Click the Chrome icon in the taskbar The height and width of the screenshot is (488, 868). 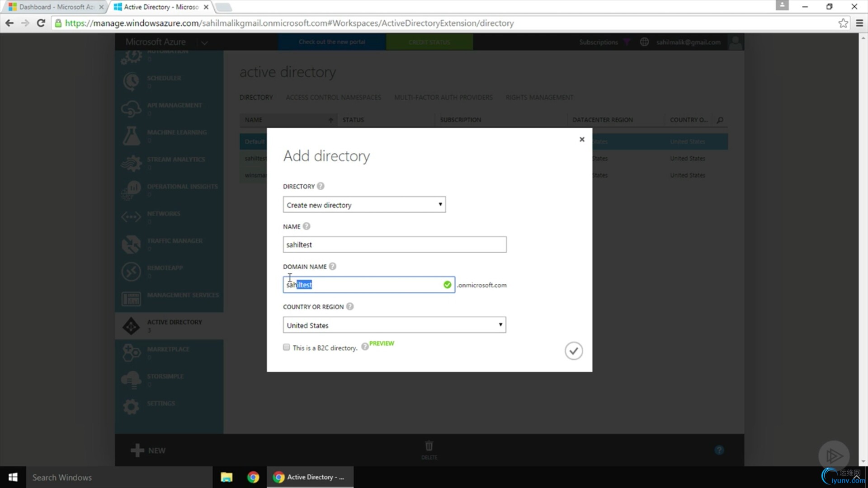[x=253, y=477]
